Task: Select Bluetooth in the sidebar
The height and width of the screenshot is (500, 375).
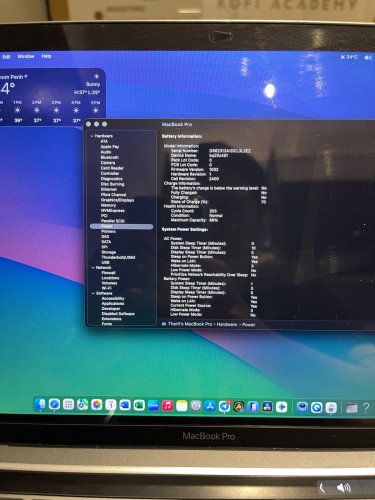Action: [x=110, y=157]
